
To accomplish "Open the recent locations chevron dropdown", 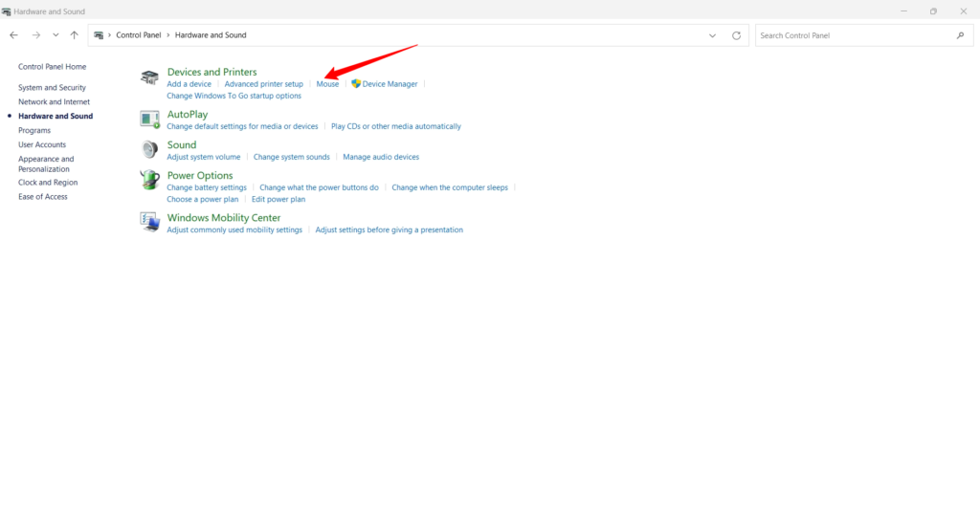I will coord(56,35).
